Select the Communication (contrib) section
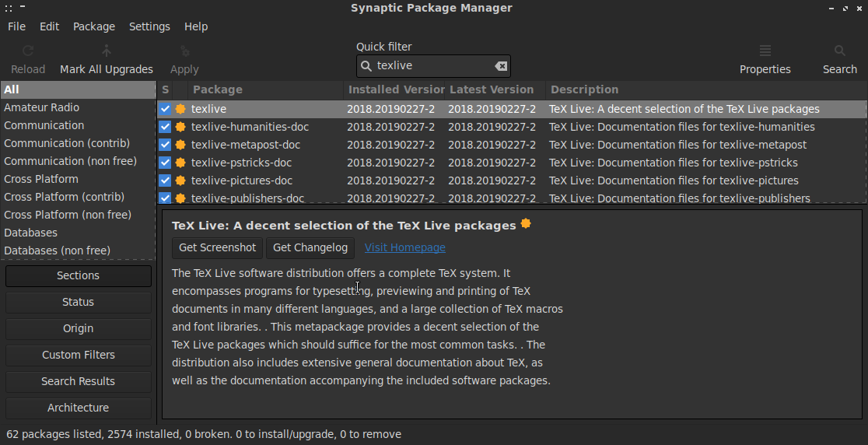 click(78, 143)
